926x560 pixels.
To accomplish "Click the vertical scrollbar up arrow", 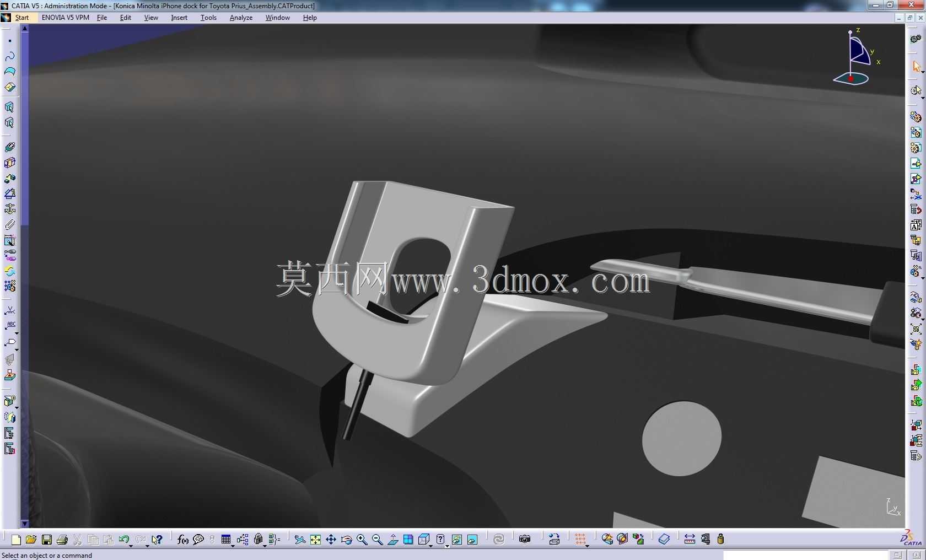I will 25,28.
